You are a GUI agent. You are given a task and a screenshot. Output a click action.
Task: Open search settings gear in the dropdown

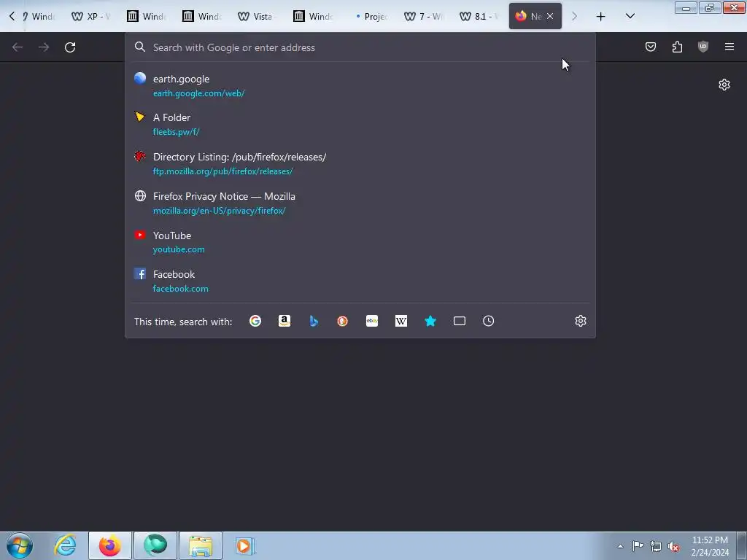tap(580, 321)
